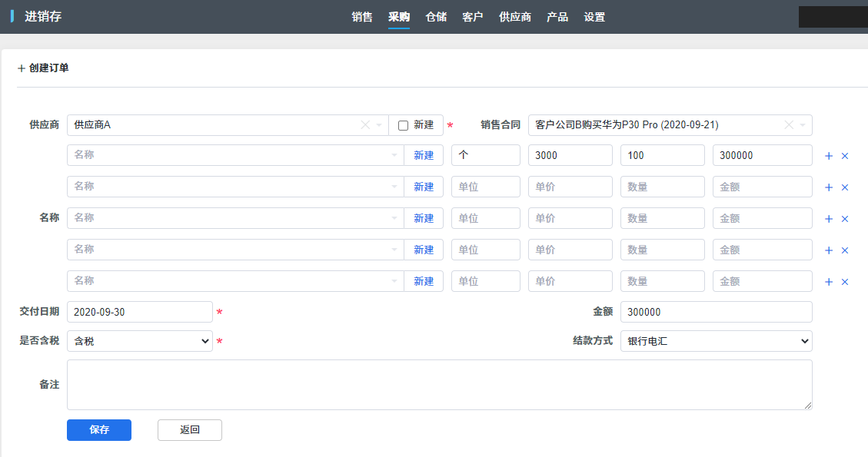Go to the 销售 menu tab

point(362,17)
